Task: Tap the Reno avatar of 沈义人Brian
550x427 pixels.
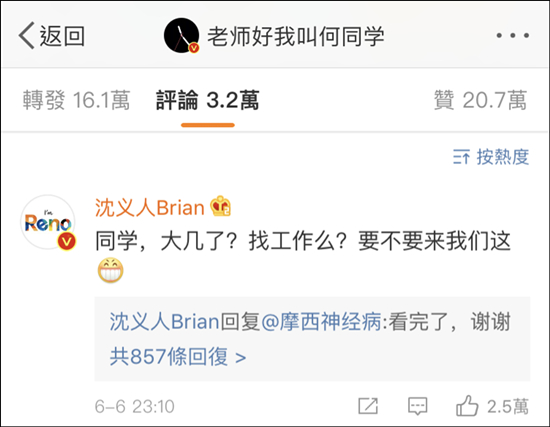Action: 48,222
